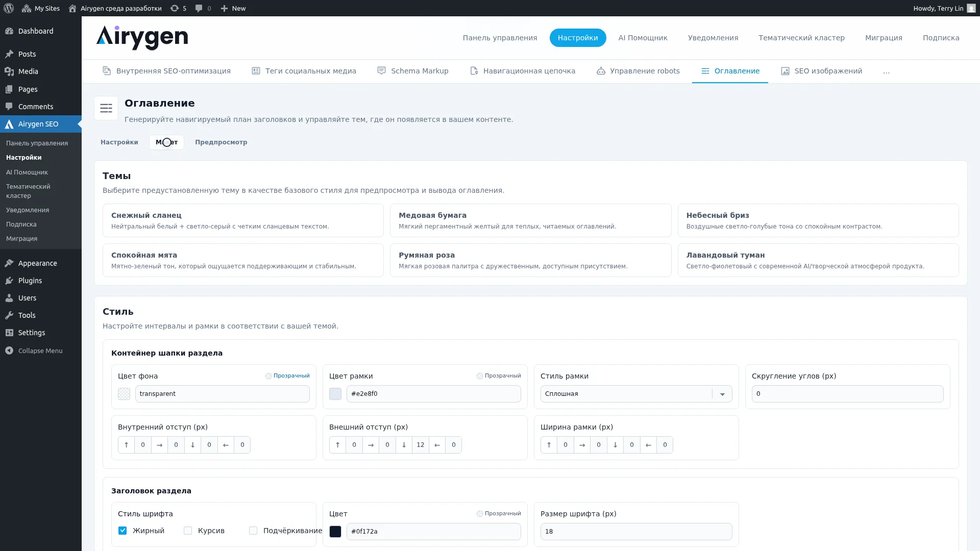Click right arrow of Внутренний отступ
980x551 pixels.
159,445
